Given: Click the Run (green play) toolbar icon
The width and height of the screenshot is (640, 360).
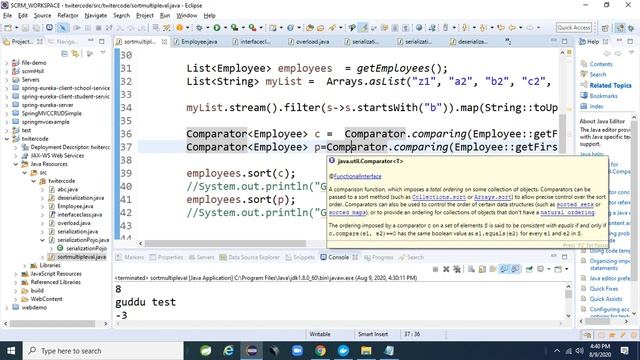Looking at the screenshot, I should pyautogui.click(x=217, y=28).
